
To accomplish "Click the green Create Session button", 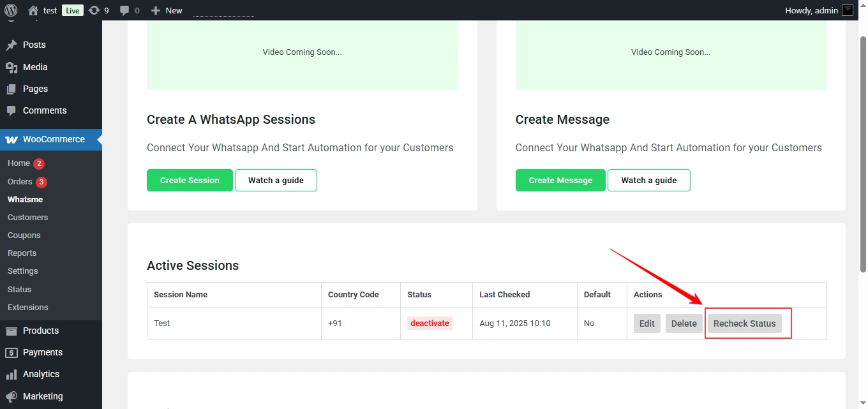I will [x=190, y=180].
